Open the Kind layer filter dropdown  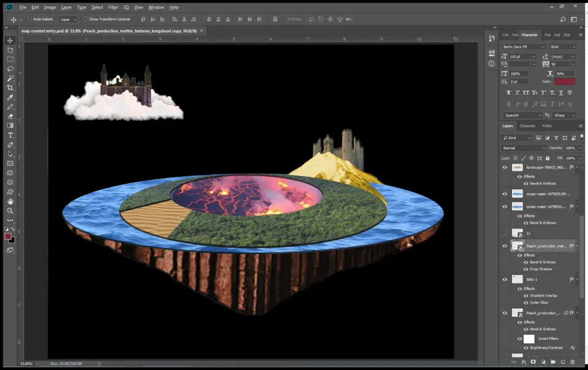517,138
